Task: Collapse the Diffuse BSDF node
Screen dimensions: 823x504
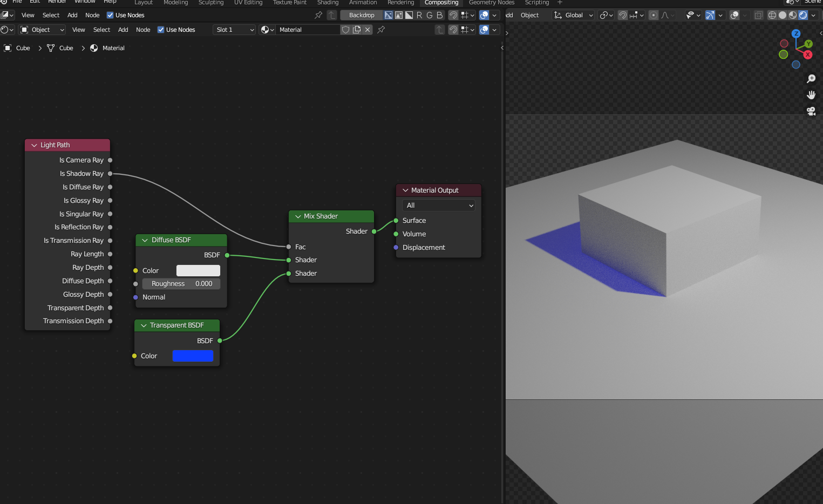Action: tap(145, 240)
